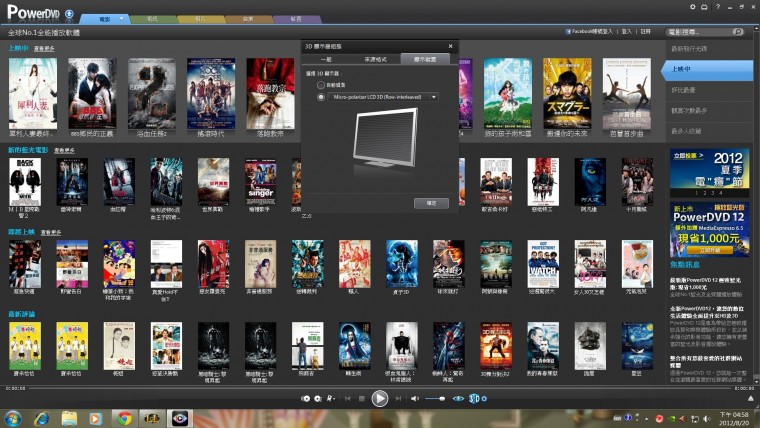This screenshot has height=428, width=760.
Task: Open the 犀利人妻 movie poster
Action: [x=32, y=94]
